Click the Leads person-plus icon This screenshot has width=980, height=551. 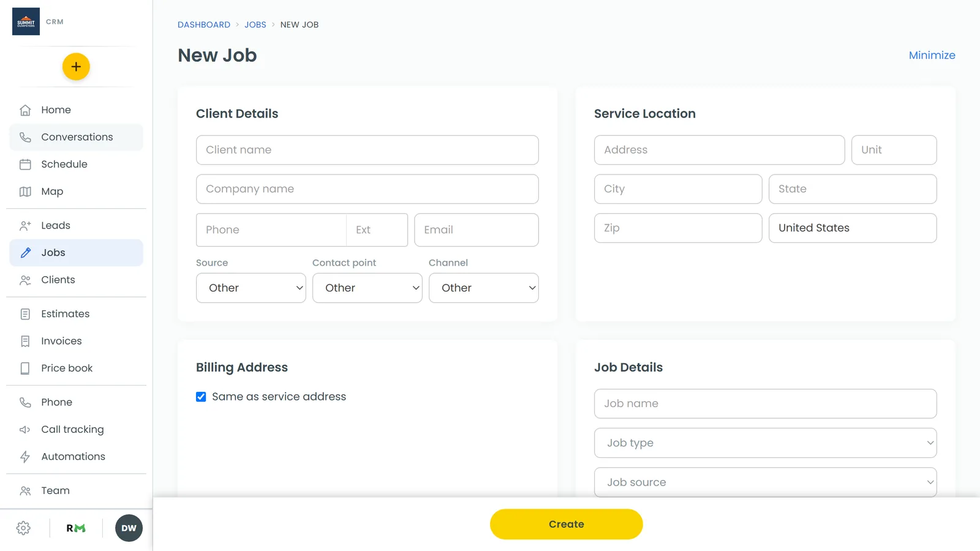tap(25, 225)
